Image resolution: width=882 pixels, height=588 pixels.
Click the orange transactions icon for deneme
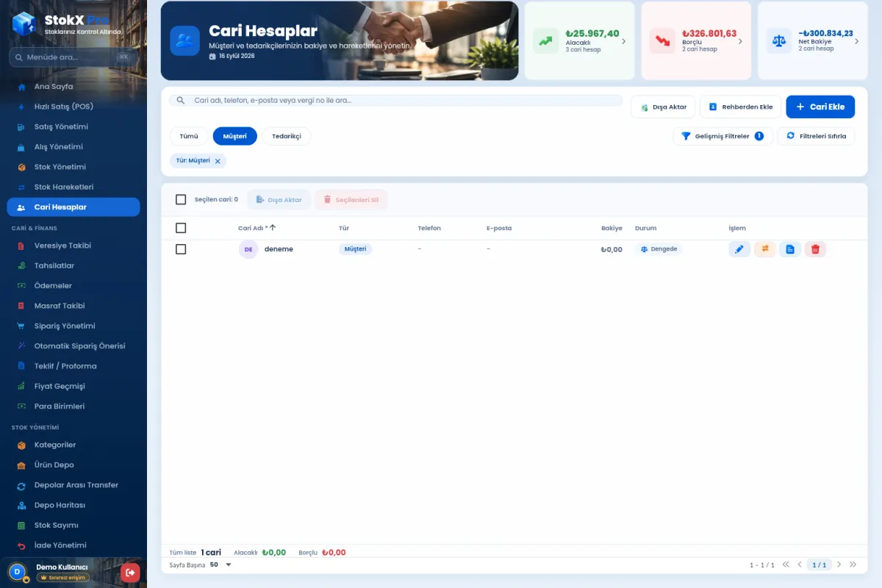click(x=765, y=249)
